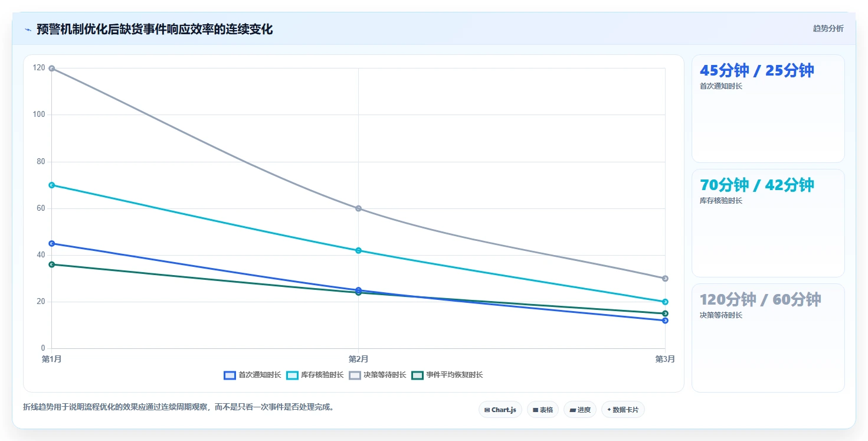Click the 80 y-axis label
868x441 pixels.
point(41,161)
